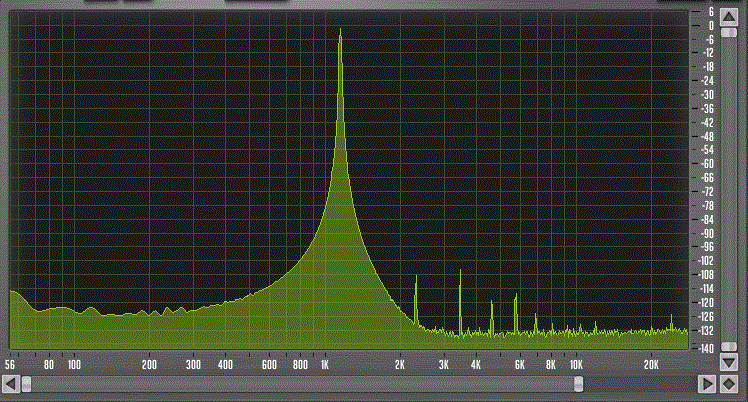Click the 8K frequency axis label
This screenshot has width=748, height=402.
(551, 365)
